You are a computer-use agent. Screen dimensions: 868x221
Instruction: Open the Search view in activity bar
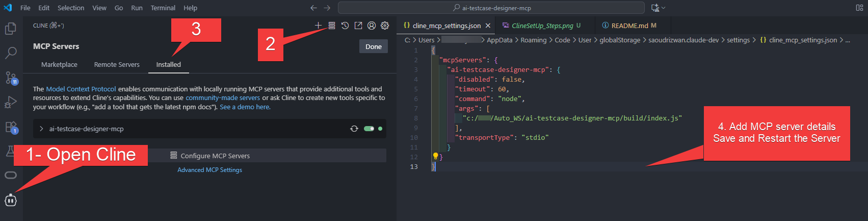(11, 53)
